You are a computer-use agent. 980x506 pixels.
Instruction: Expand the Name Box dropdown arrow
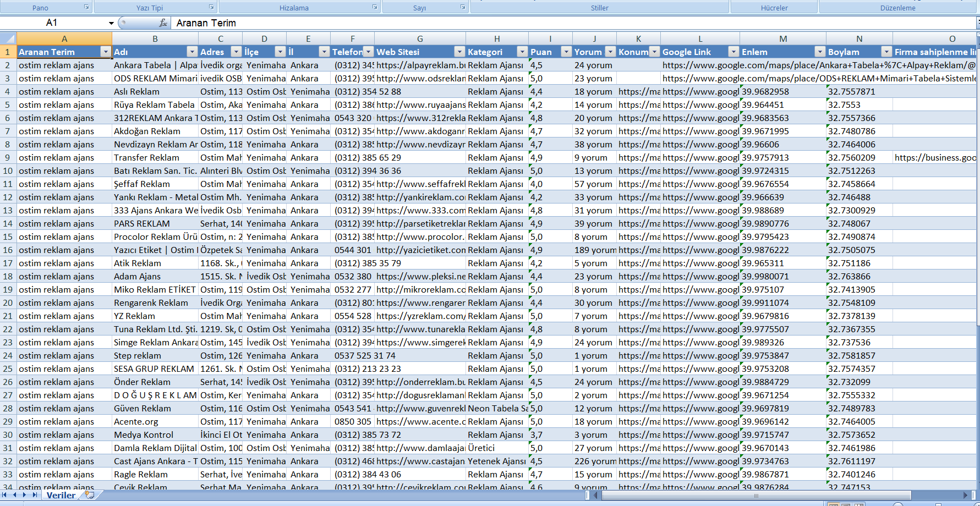111,23
